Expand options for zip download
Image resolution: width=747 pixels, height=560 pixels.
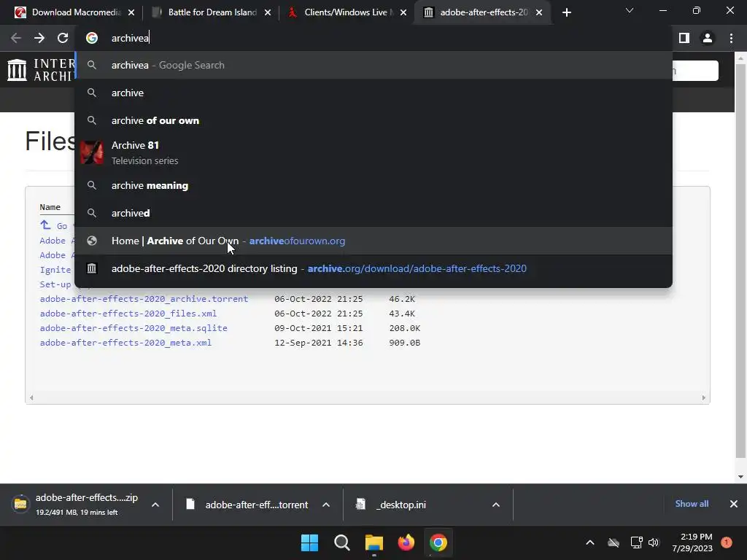click(x=155, y=505)
